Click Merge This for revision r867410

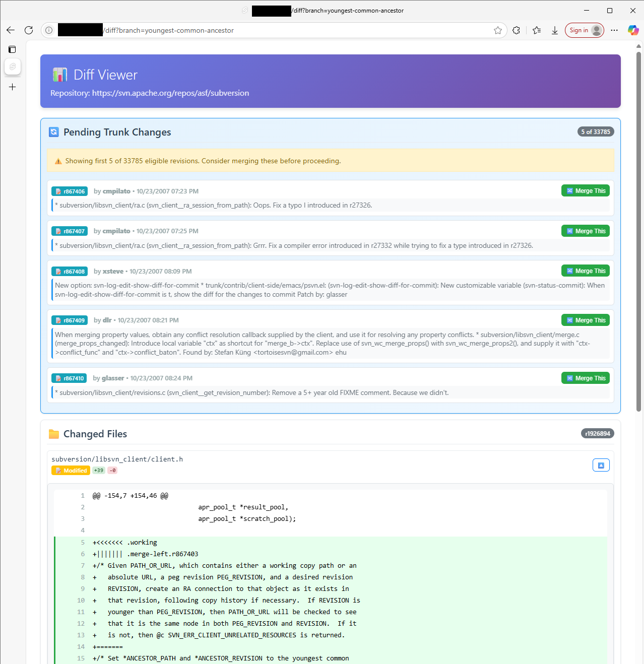coord(585,377)
